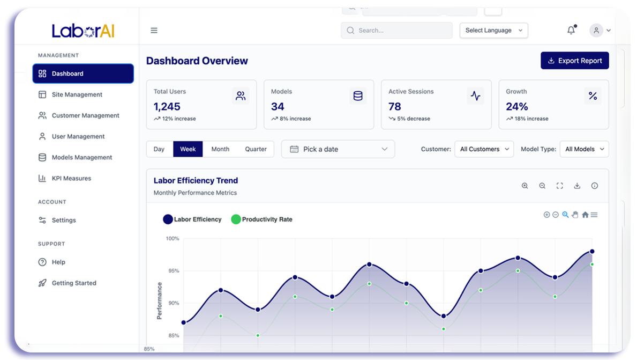Click the Export Report button
This screenshot has height=360, width=644.
pos(575,61)
